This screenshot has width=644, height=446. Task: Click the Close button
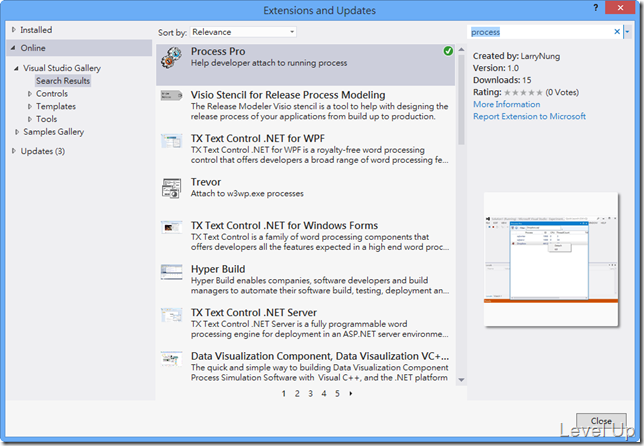click(x=601, y=421)
